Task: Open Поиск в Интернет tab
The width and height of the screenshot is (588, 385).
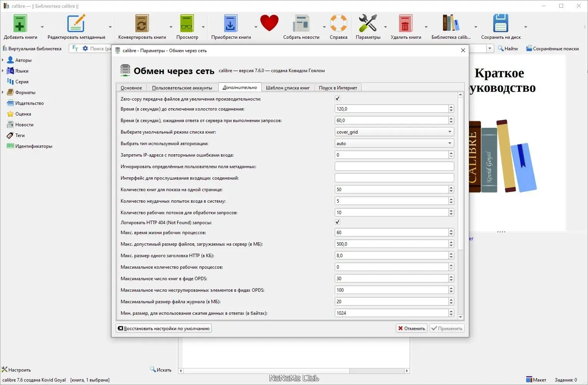Action: point(338,88)
